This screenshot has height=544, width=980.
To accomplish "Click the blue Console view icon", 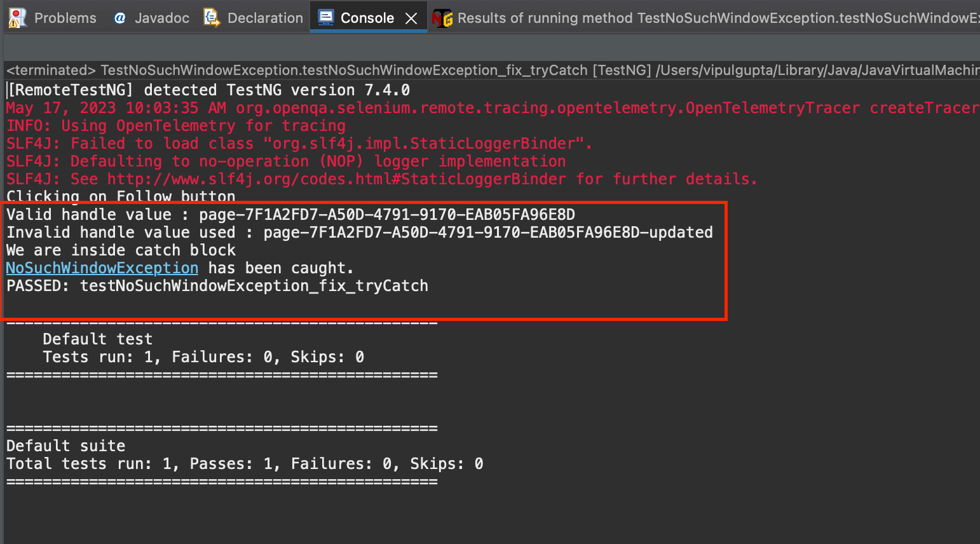I will 327,17.
